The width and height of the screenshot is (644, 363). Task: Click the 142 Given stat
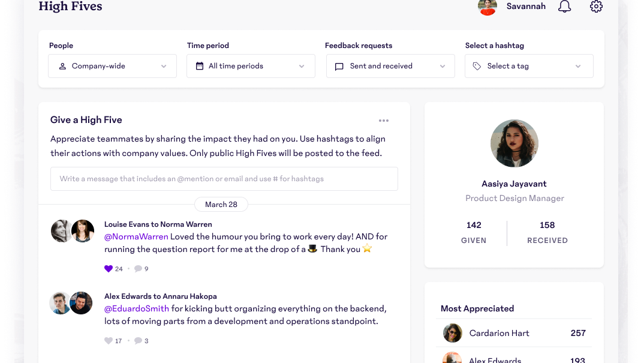[474, 232]
